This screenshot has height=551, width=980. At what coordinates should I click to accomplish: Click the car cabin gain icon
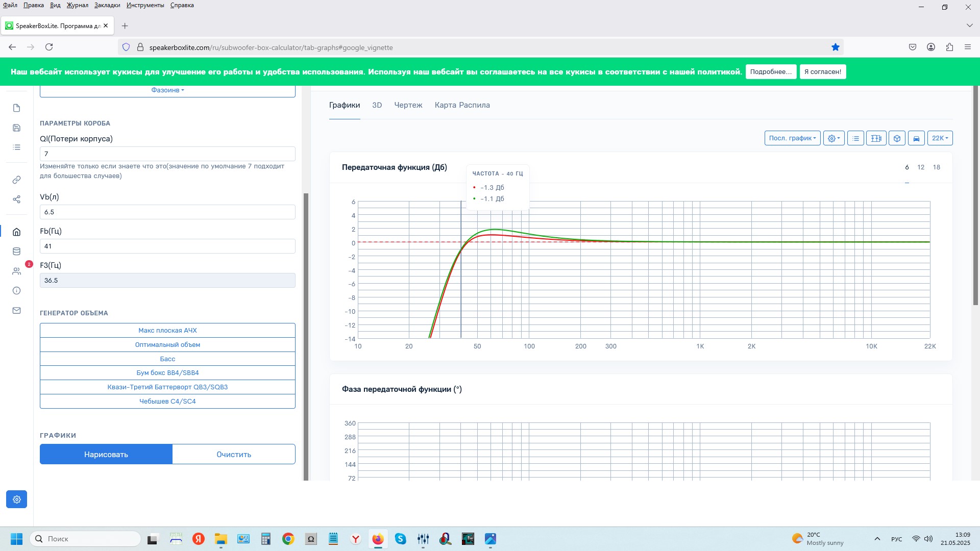[x=916, y=138]
